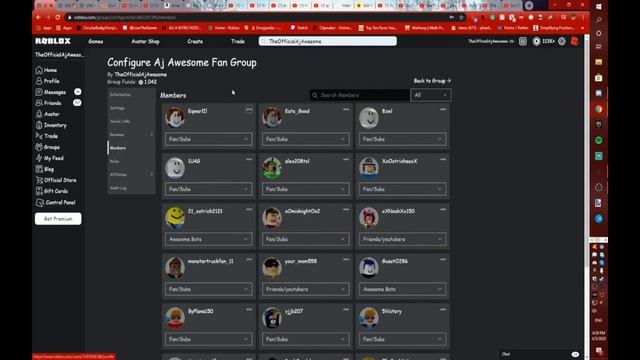The width and height of the screenshot is (640, 360).
Task: Open the Chrome icon in Windows taskbar
Action: click(x=599, y=109)
